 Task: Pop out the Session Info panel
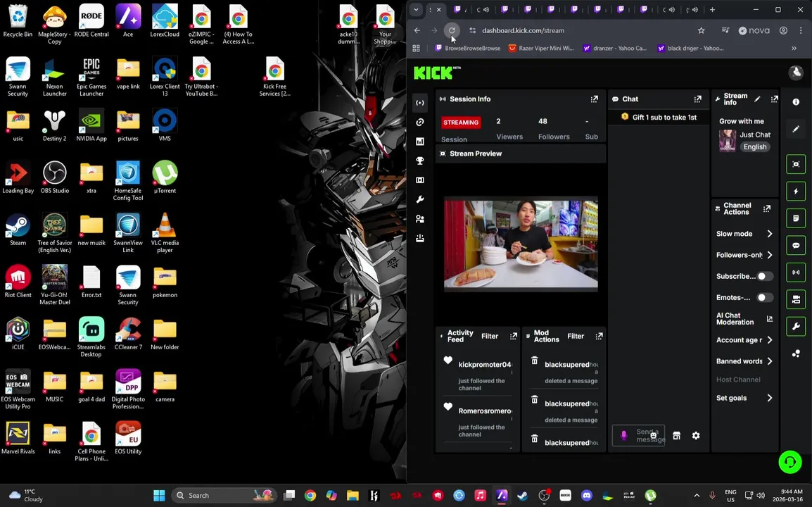[595, 99]
